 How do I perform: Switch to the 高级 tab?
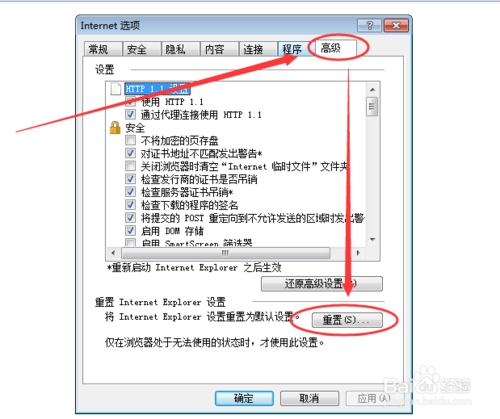[x=333, y=48]
